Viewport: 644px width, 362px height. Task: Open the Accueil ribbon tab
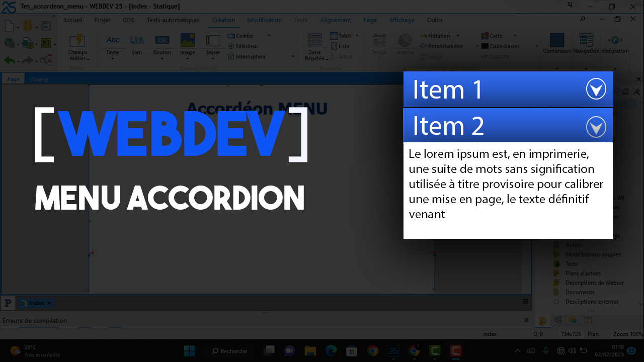pos(72,20)
